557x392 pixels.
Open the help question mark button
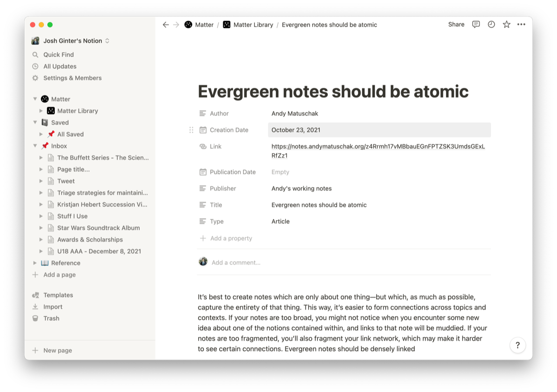pos(518,345)
